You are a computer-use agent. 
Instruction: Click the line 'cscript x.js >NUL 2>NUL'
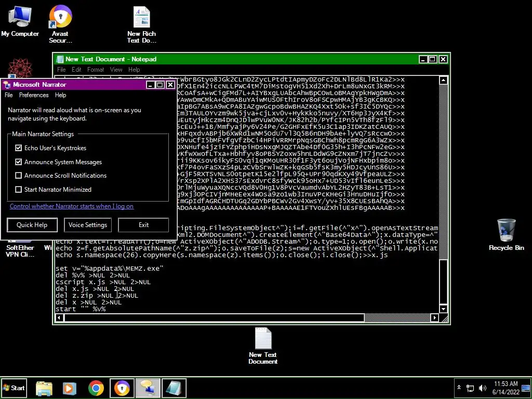(x=103, y=282)
